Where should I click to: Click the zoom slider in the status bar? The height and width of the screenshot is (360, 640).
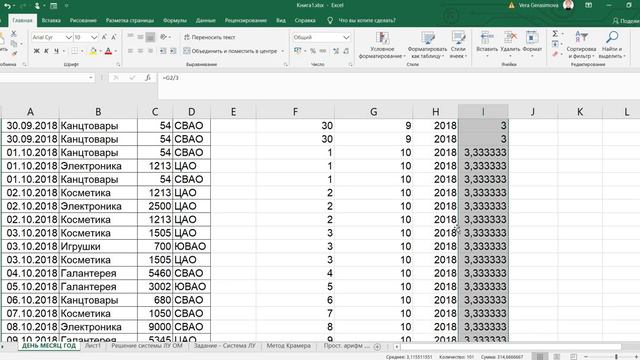(616, 357)
